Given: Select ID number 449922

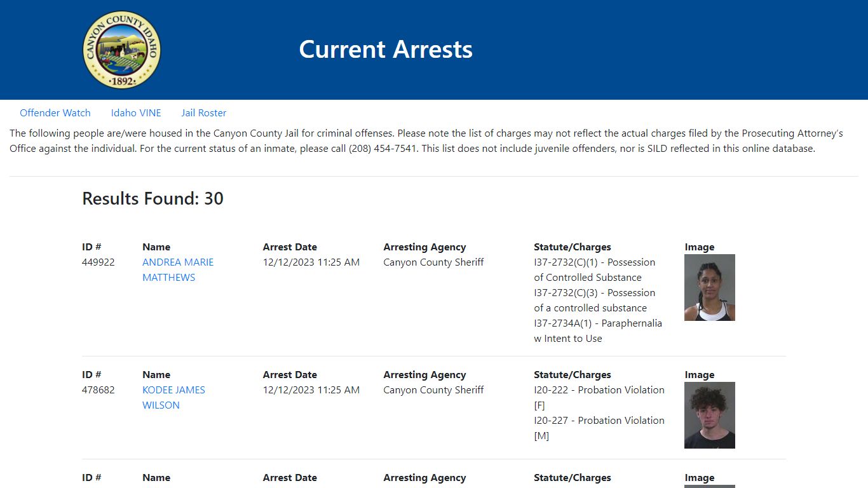Looking at the screenshot, I should click(x=98, y=262).
